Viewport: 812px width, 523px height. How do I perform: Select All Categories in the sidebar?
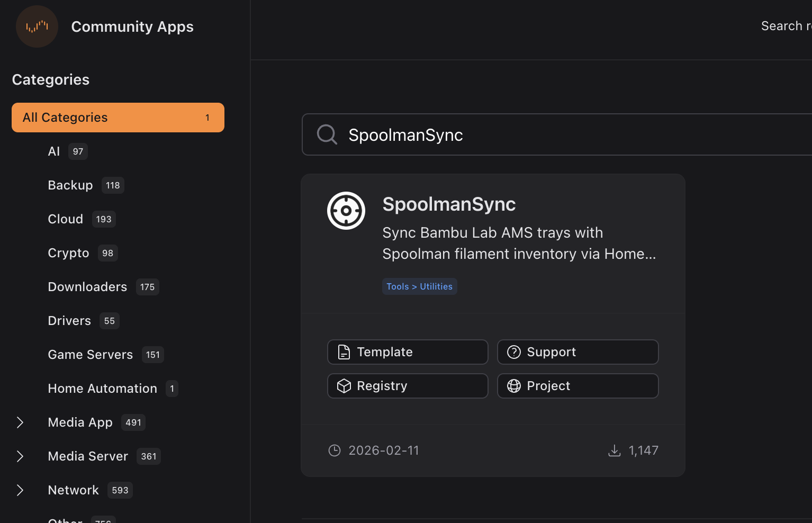point(118,118)
